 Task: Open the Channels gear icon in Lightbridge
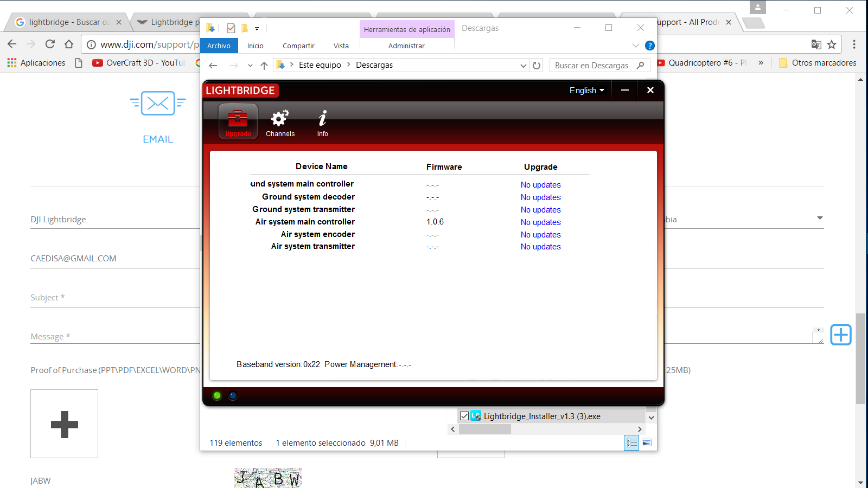(x=280, y=123)
